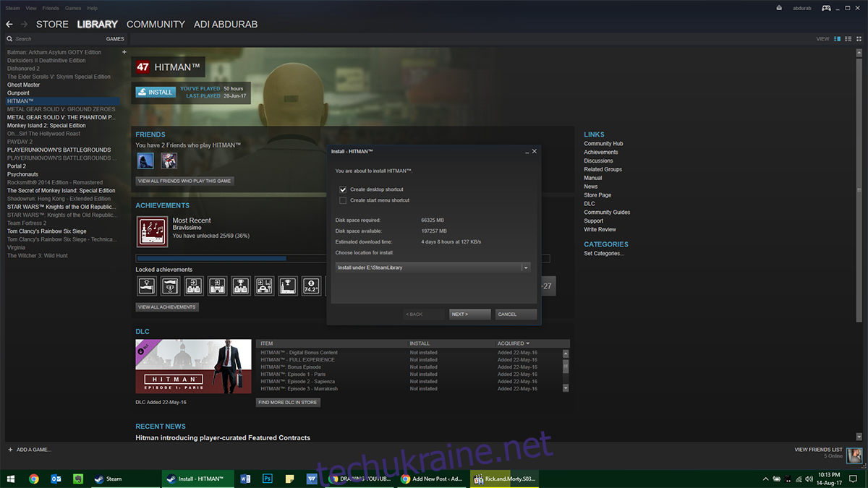The width and height of the screenshot is (868, 488).
Task: Go back using the left arrow
Action: pos(9,24)
